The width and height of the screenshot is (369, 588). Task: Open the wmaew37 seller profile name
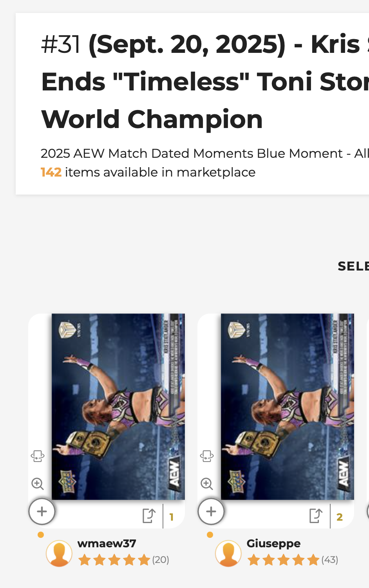pyautogui.click(x=107, y=543)
